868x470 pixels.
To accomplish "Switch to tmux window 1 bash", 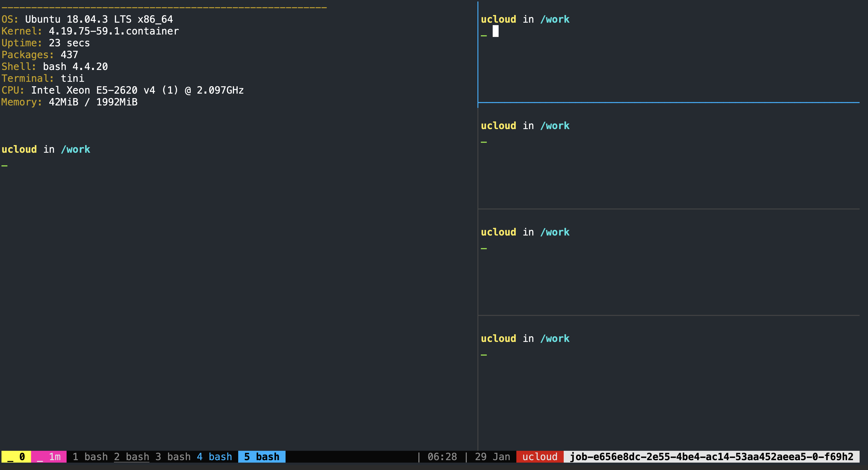I will (90, 456).
